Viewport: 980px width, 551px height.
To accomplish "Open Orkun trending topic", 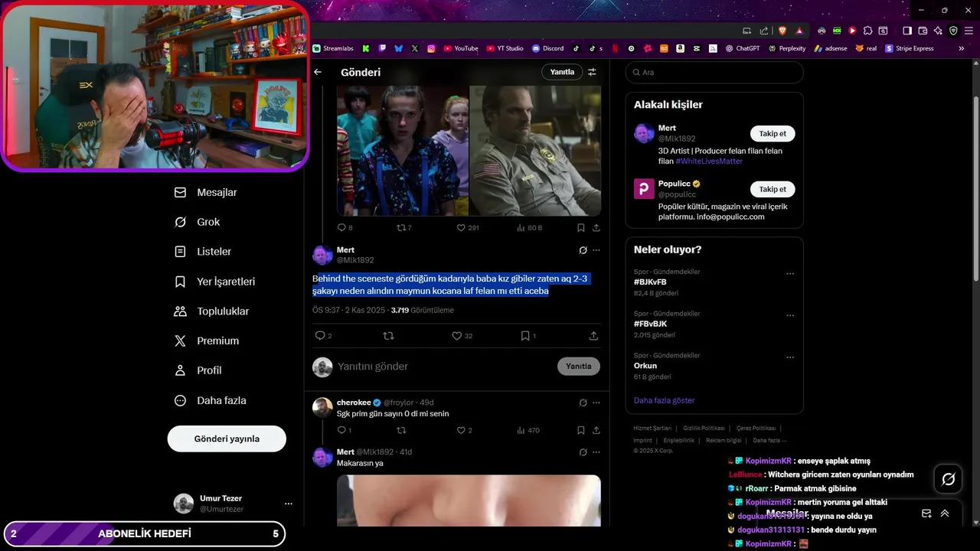I will pos(645,366).
